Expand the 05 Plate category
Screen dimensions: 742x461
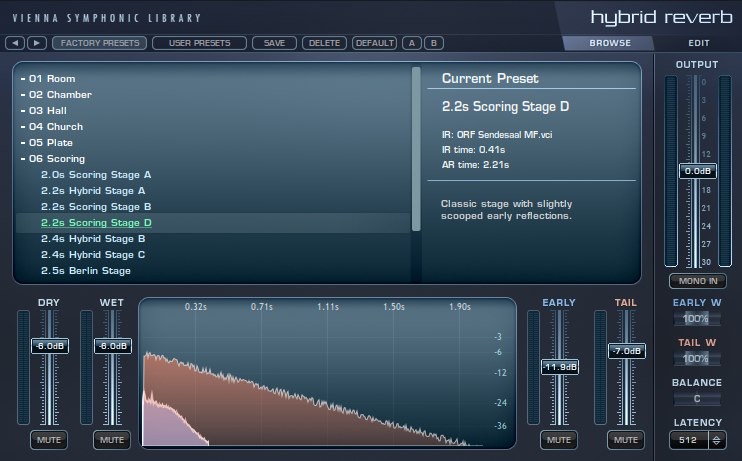(x=46, y=143)
